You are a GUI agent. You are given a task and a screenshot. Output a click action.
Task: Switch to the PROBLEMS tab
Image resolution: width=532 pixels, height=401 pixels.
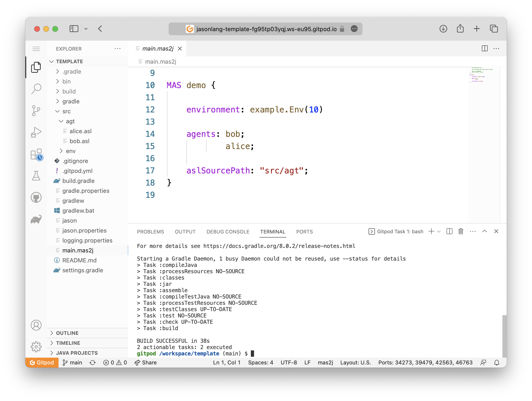(x=150, y=232)
